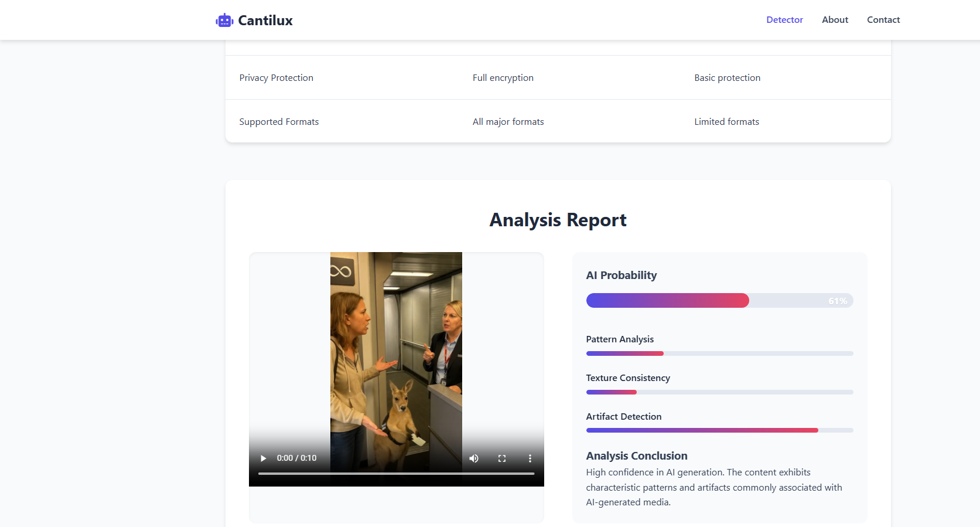Mute the video sound
980x527 pixels.
(474, 458)
